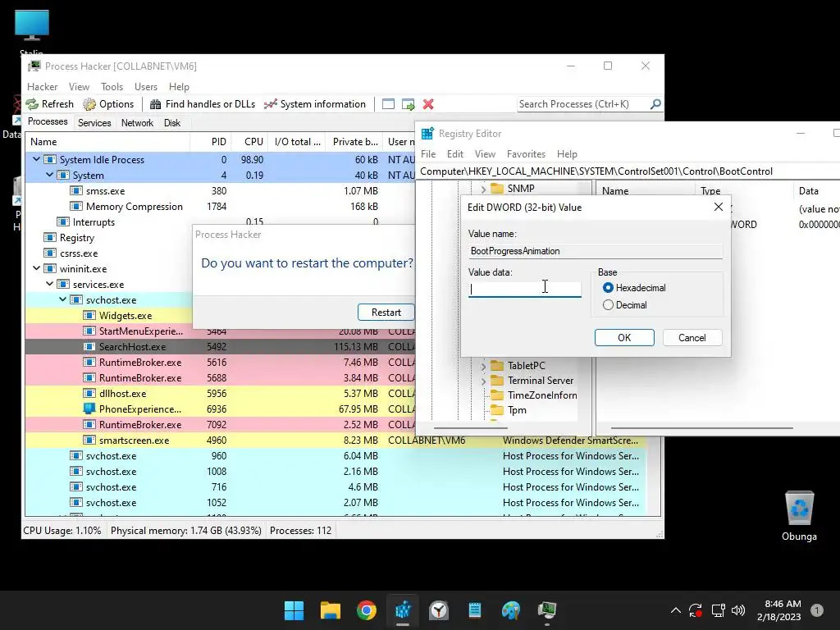The height and width of the screenshot is (630, 840).
Task: Select the Widgets.exe process icon
Action: click(89, 316)
